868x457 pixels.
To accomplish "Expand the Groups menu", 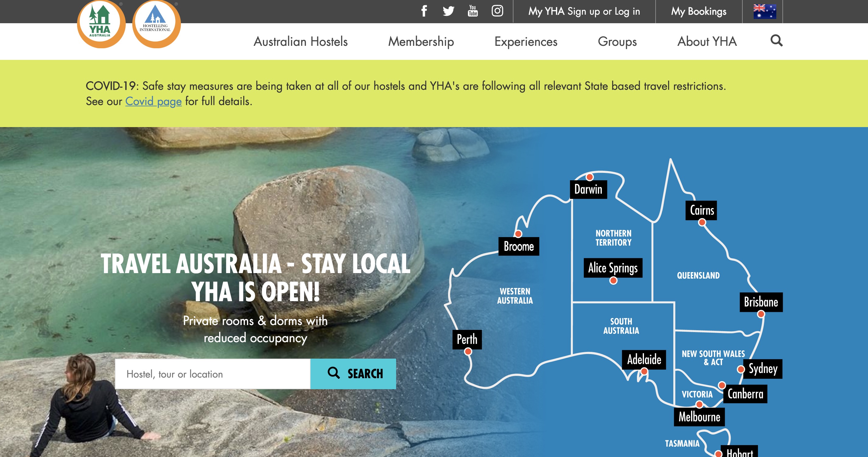I will click(x=617, y=42).
